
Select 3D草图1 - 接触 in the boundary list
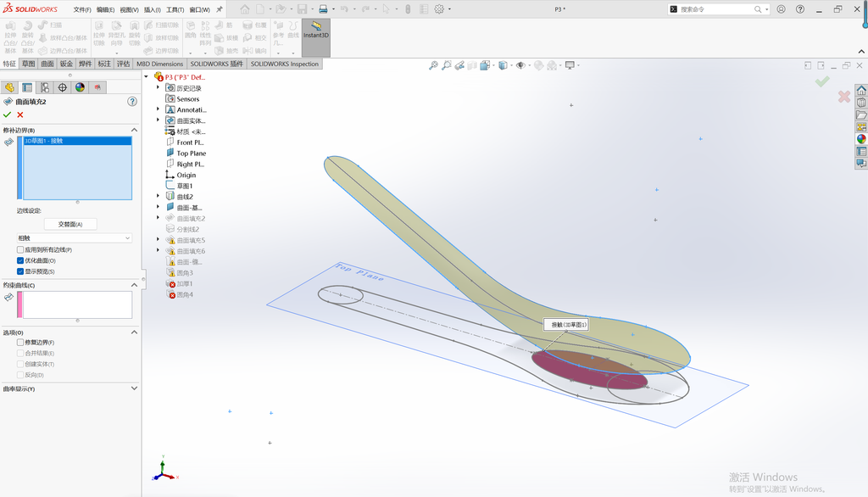pos(77,141)
